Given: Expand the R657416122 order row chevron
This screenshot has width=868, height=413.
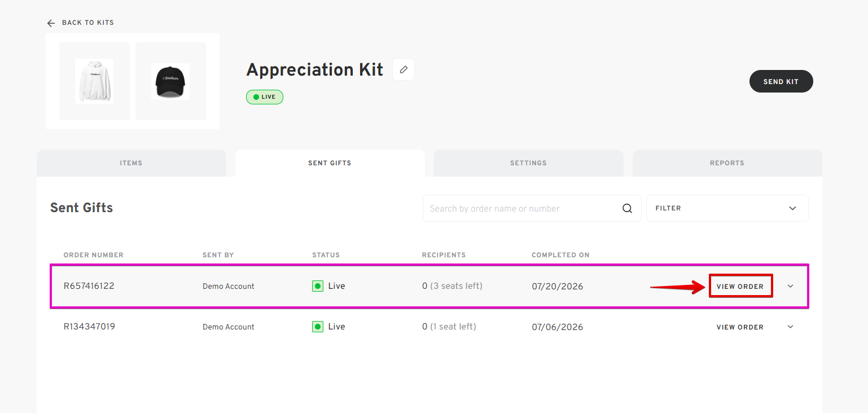Looking at the screenshot, I should point(790,286).
